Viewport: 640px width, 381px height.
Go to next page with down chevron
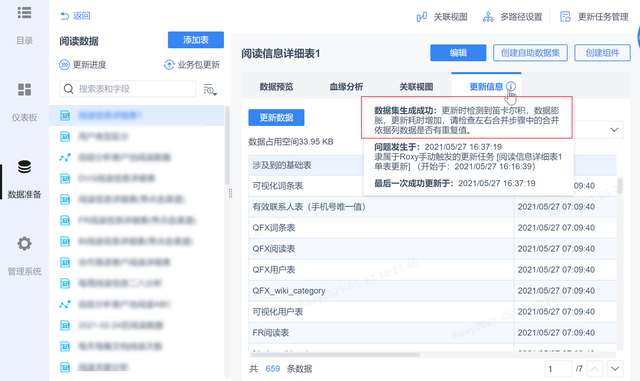[x=615, y=369]
